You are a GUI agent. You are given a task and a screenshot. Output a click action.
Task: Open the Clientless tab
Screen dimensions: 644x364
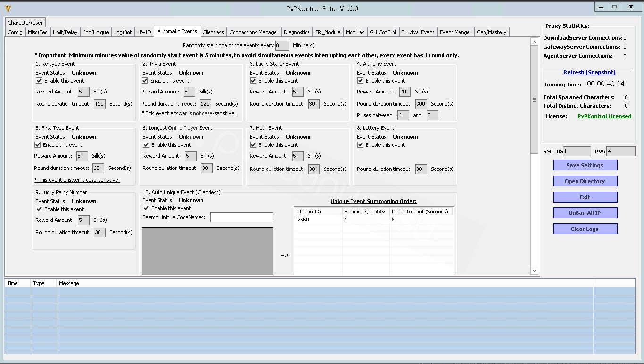213,32
